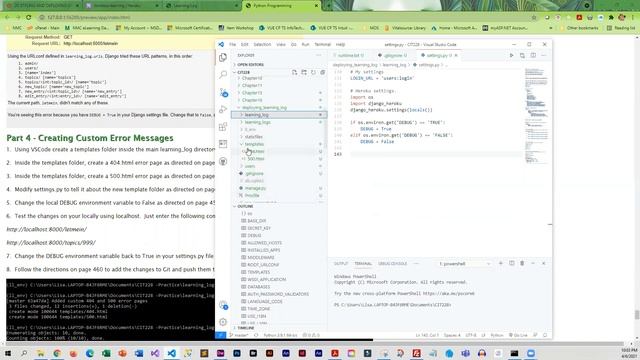Open the Run and Debug view in VS Code
The width and height of the screenshot is (640, 360).
(223, 109)
